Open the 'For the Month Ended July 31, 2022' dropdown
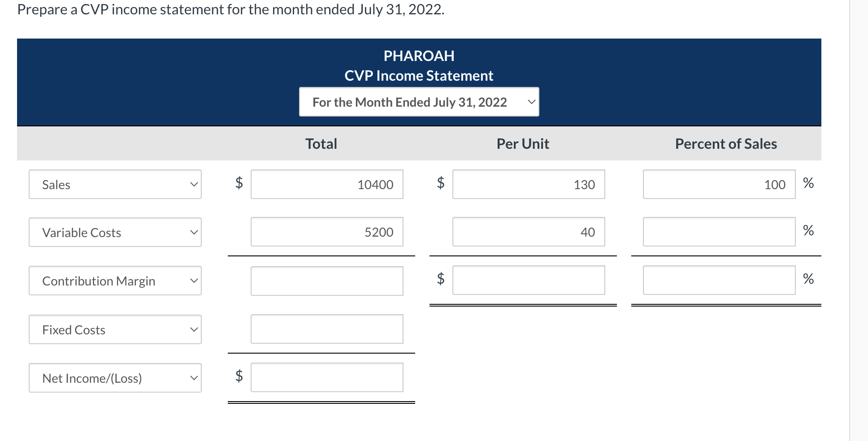 click(418, 102)
